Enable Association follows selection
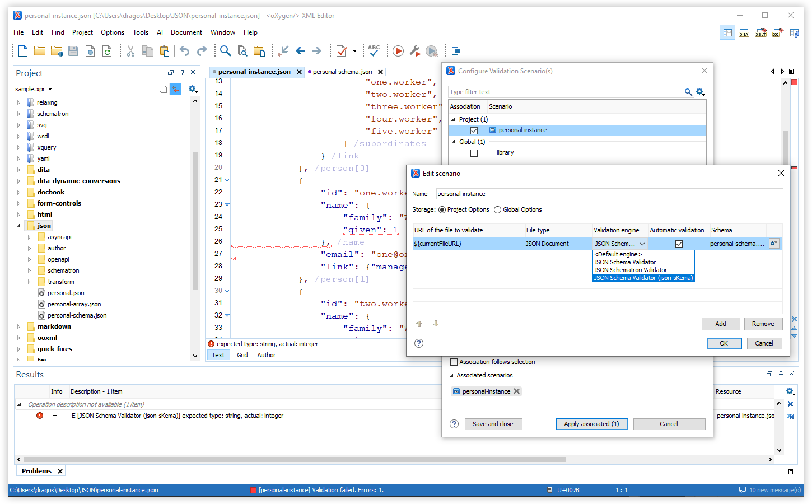This screenshot has height=504, width=812. 454,362
